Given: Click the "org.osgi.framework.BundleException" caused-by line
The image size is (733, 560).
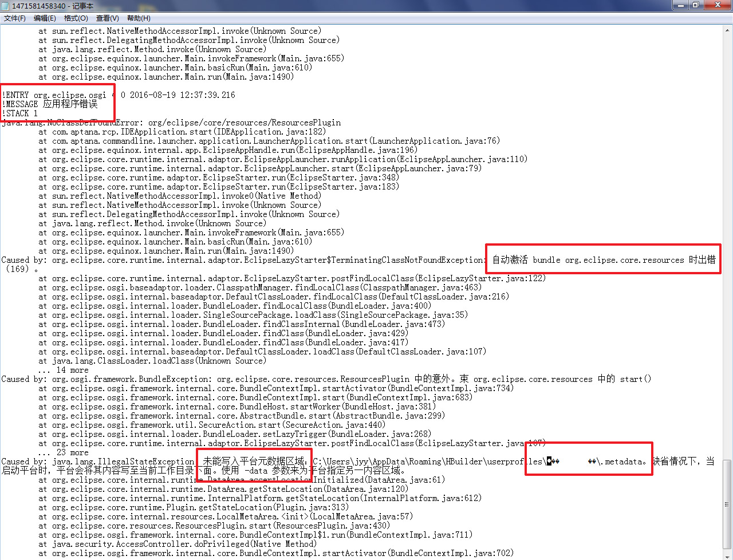Looking at the screenshot, I should pos(326,379).
